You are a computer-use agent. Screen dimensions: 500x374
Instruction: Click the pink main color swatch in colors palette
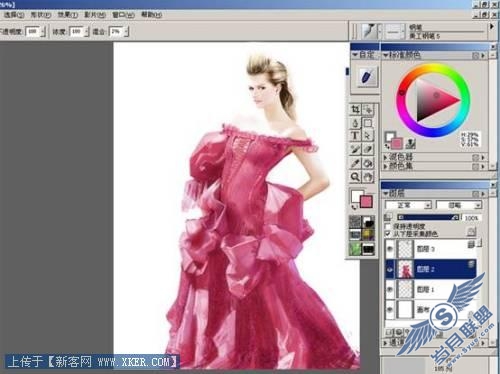tap(397, 143)
